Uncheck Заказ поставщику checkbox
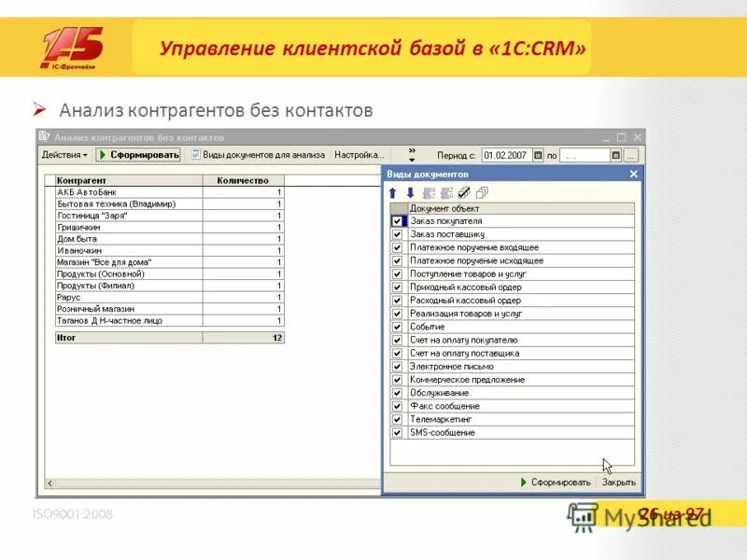The image size is (747, 560). [x=397, y=234]
